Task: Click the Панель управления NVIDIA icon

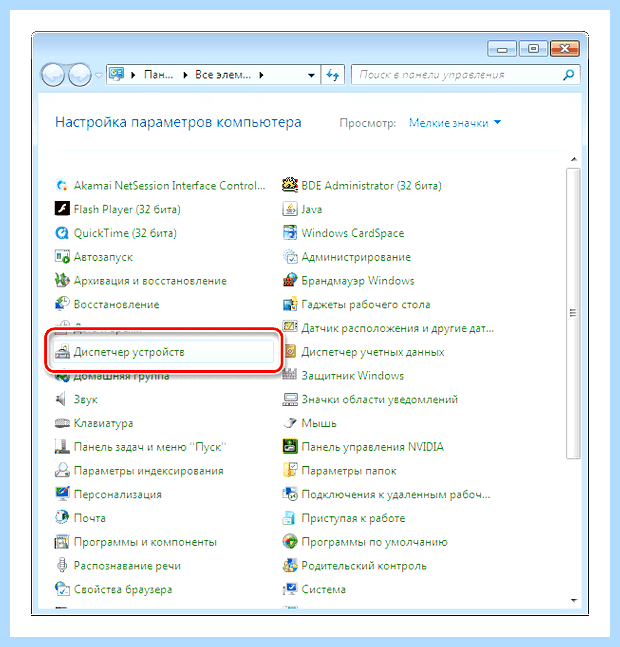Action: click(x=290, y=446)
